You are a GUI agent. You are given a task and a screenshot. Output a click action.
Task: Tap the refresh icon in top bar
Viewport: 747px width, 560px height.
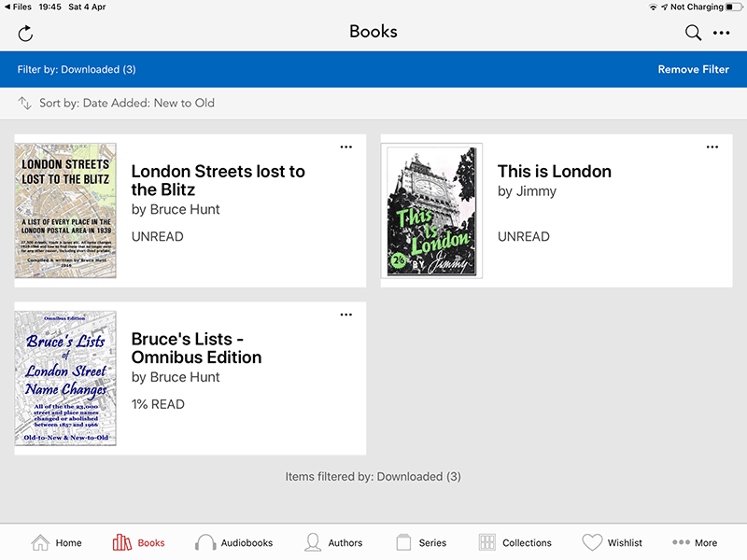point(25,34)
